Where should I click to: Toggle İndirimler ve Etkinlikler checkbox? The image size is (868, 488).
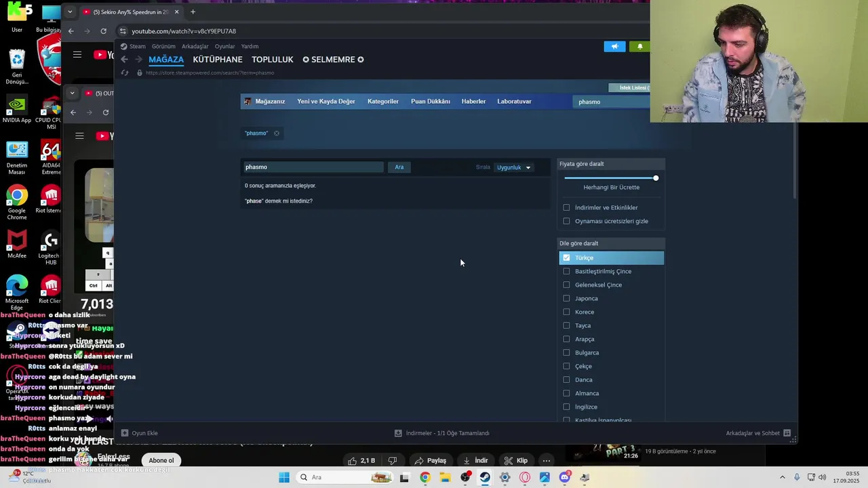click(566, 207)
